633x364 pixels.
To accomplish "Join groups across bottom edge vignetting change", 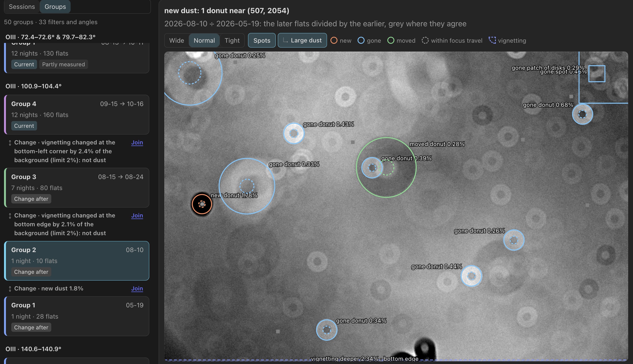I will (137, 216).
